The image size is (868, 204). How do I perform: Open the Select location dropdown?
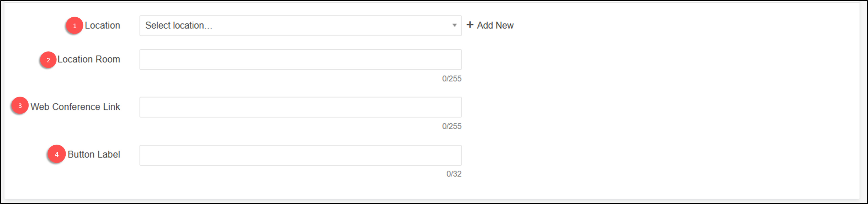point(300,26)
